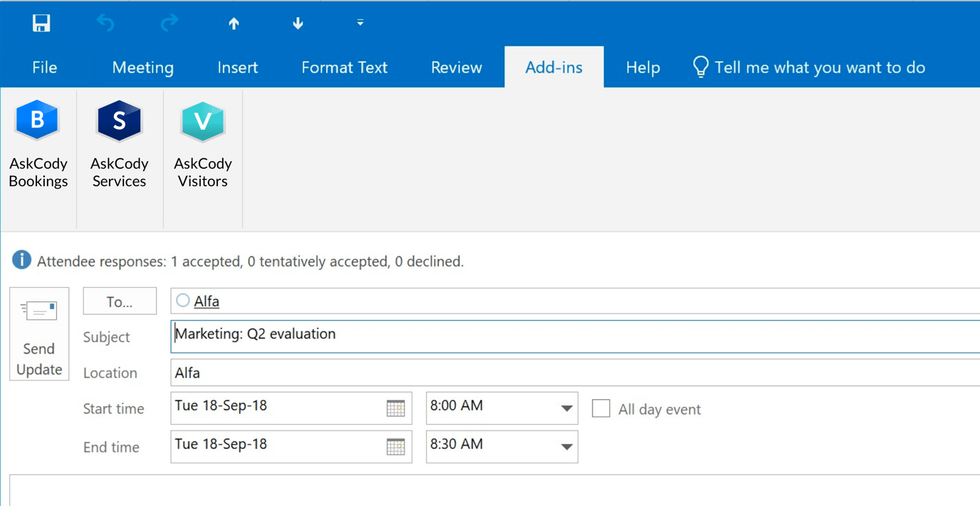
Task: Select the Alfa recipient link
Action: click(206, 301)
